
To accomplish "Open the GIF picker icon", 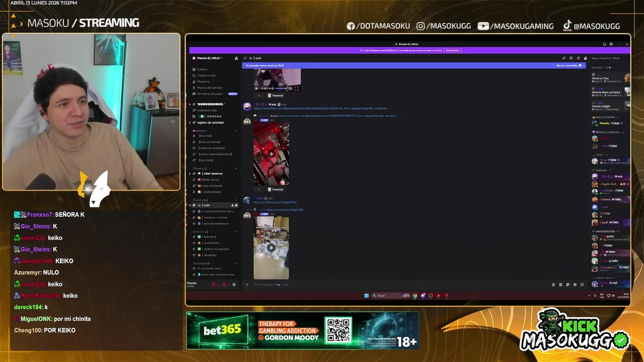I will (x=560, y=285).
